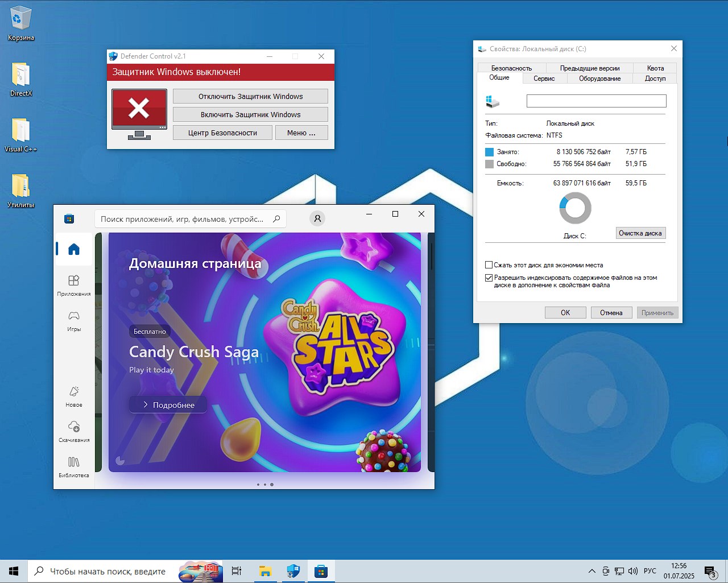
Task: Open Новое section in Store sidebar
Action: pyautogui.click(x=74, y=396)
